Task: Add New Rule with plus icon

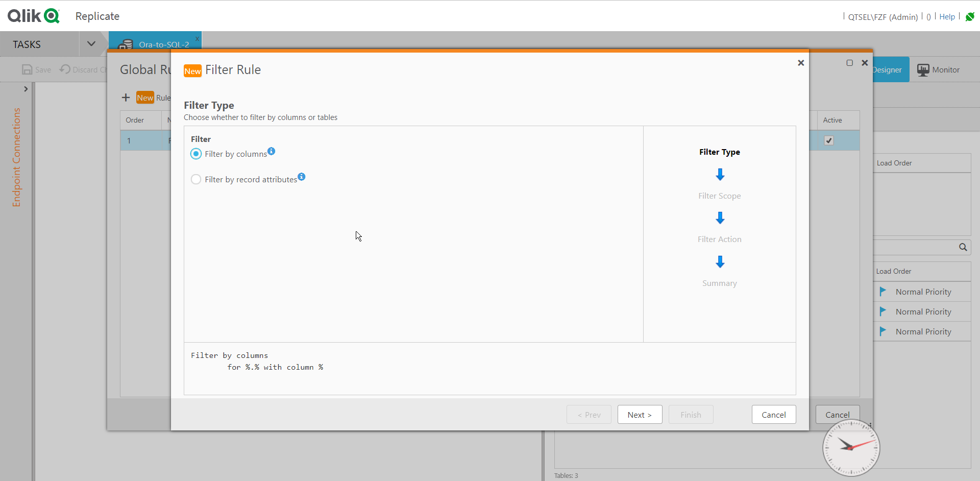Action: tap(126, 98)
